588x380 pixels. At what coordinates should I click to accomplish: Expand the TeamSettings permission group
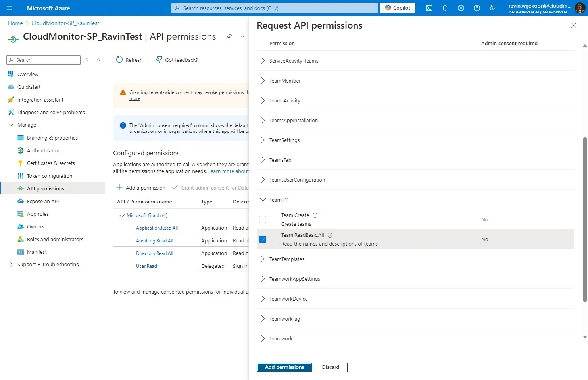(x=263, y=140)
